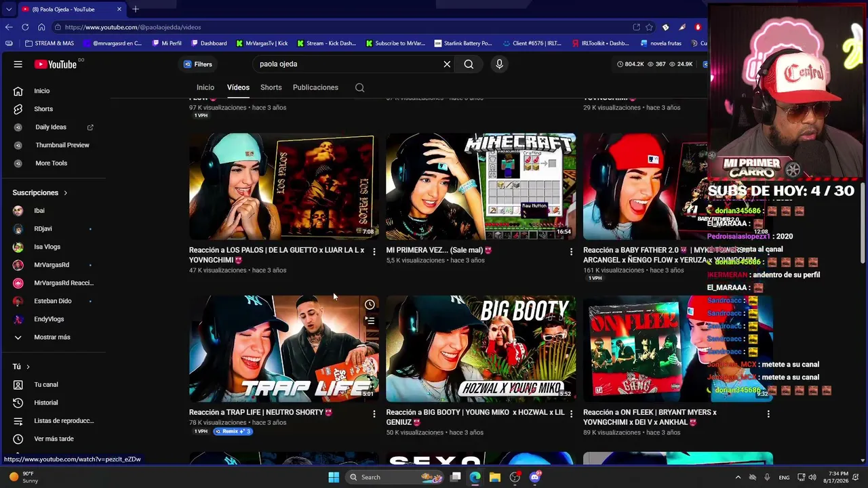The width and height of the screenshot is (868, 488).
Task: Search within channel using tab magnifier icon
Action: pos(359,87)
